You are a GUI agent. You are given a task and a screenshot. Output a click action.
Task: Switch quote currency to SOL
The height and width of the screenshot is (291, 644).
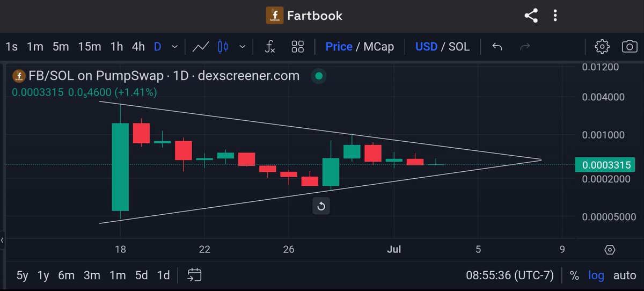pyautogui.click(x=459, y=47)
